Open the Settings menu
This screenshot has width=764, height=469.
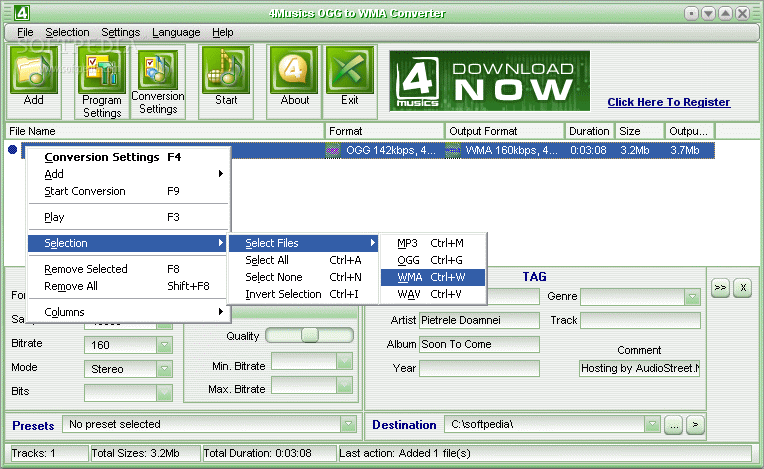pos(120,32)
